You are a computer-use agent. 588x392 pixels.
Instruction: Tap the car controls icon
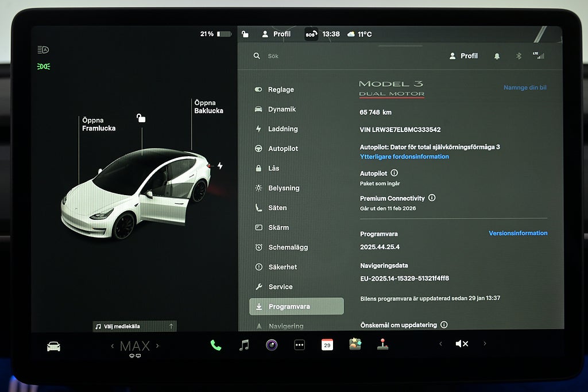pos(53,346)
